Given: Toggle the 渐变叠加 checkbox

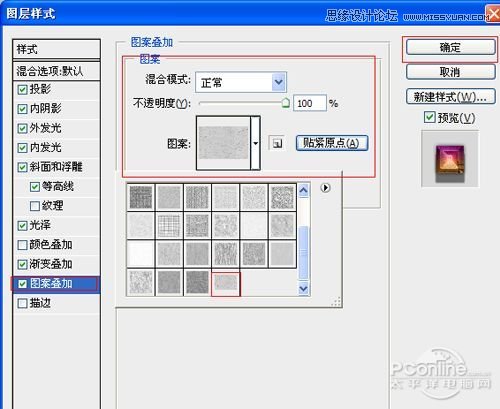Looking at the screenshot, I should point(22,265).
